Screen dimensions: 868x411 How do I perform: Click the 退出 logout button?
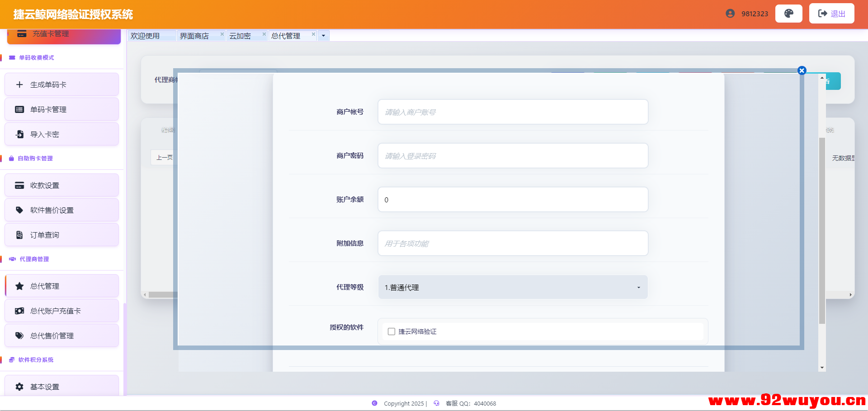pos(831,14)
